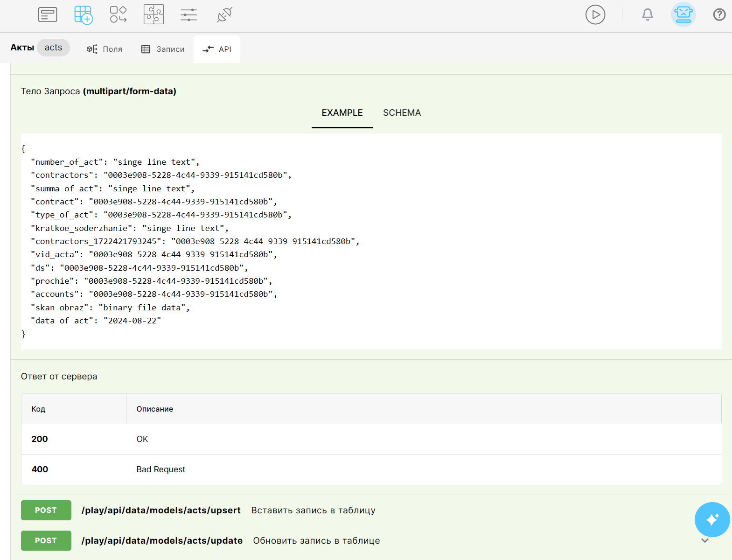Click the acts table name badge
732x560 pixels.
(x=53, y=48)
